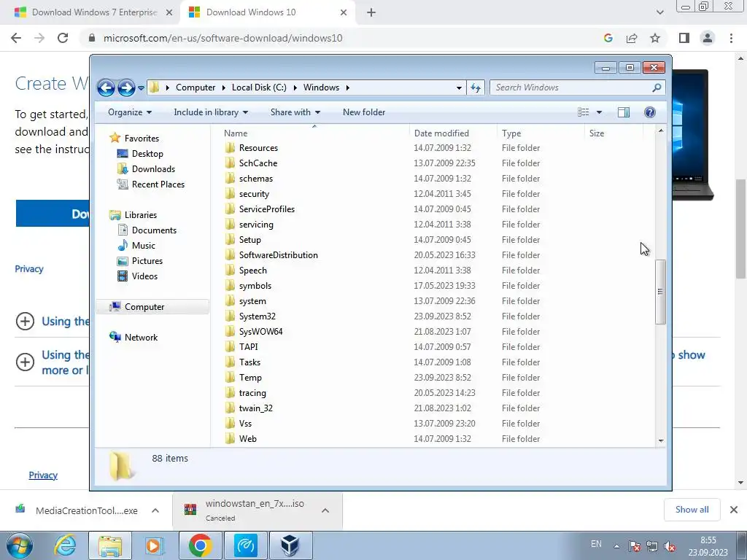Select the twain_32 folder

click(x=256, y=408)
